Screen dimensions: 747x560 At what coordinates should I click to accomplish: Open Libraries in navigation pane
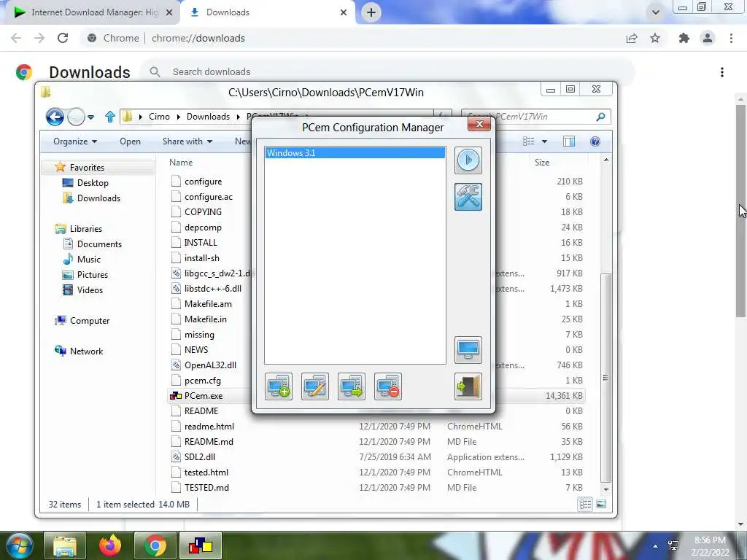86,228
